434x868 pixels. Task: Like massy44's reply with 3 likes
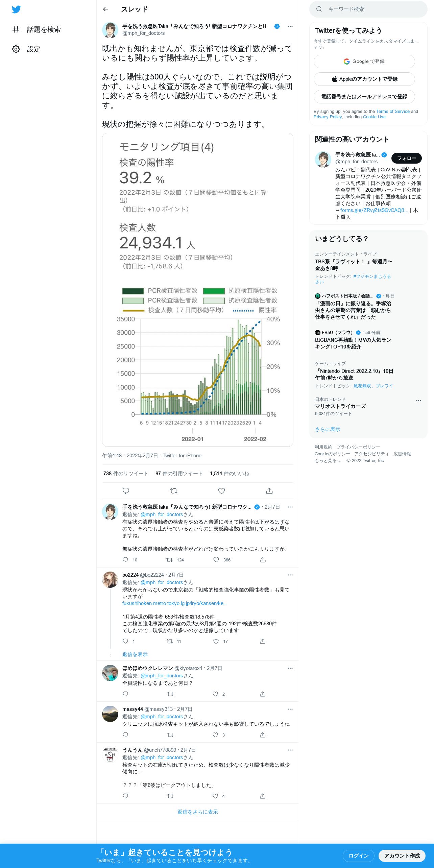click(x=215, y=735)
